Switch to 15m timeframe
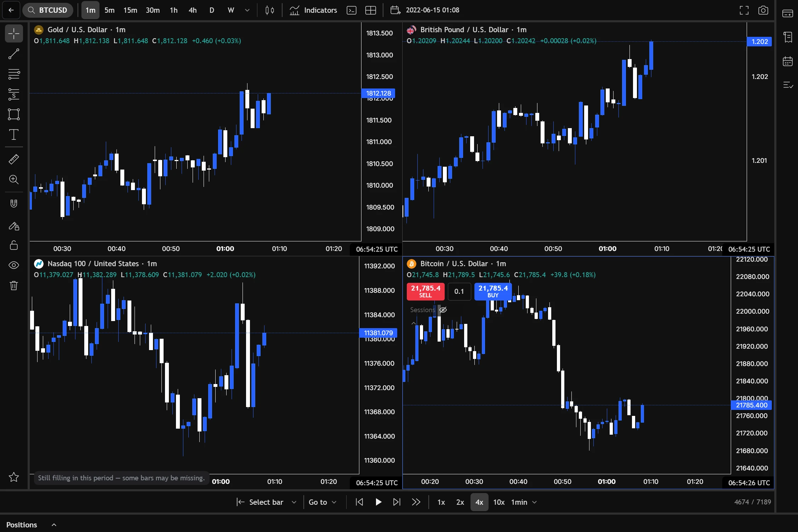This screenshot has height=532, width=798. (x=130, y=10)
